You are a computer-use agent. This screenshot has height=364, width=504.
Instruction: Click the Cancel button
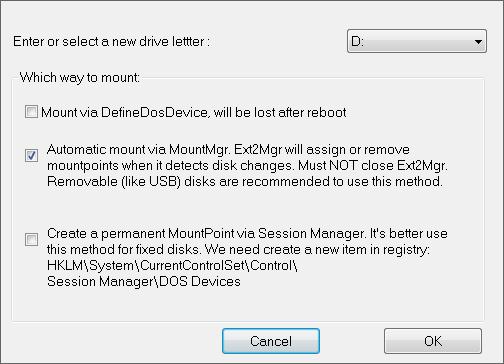271,341
